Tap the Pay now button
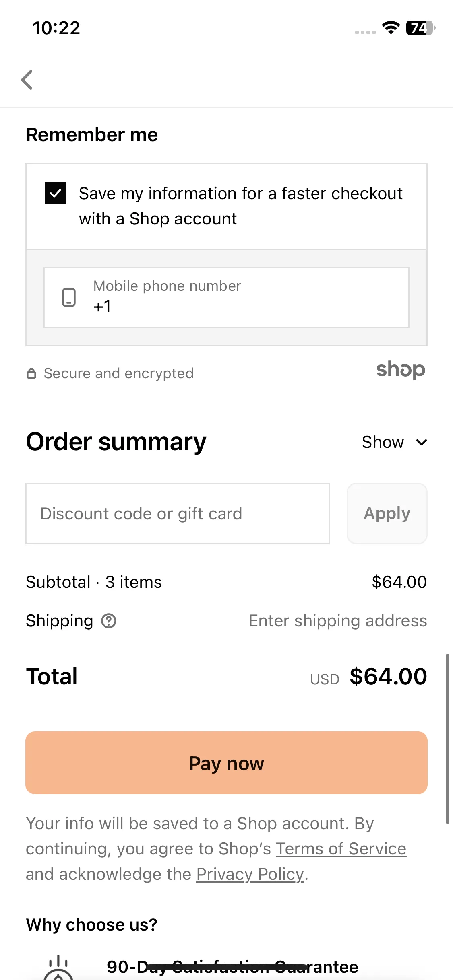The height and width of the screenshot is (980, 453). [226, 763]
